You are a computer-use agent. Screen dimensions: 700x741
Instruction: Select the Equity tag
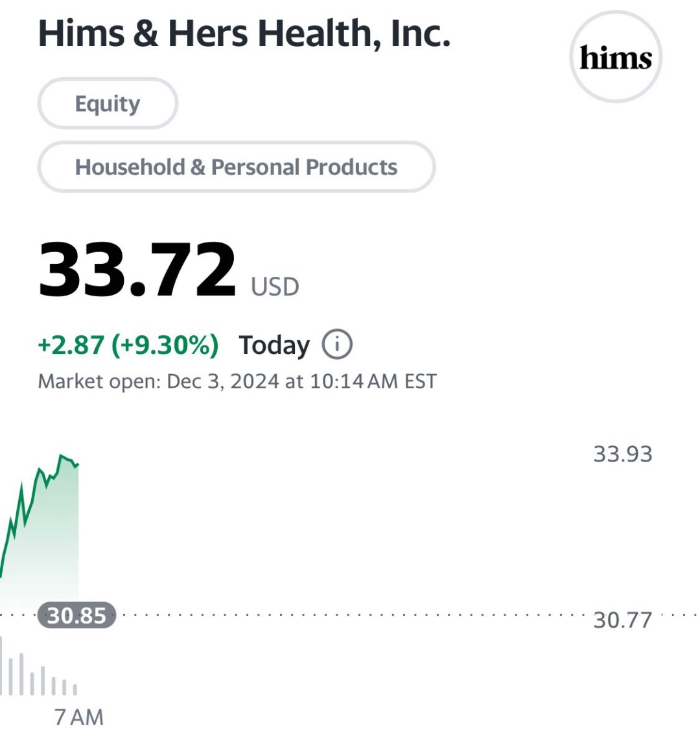pos(108,103)
